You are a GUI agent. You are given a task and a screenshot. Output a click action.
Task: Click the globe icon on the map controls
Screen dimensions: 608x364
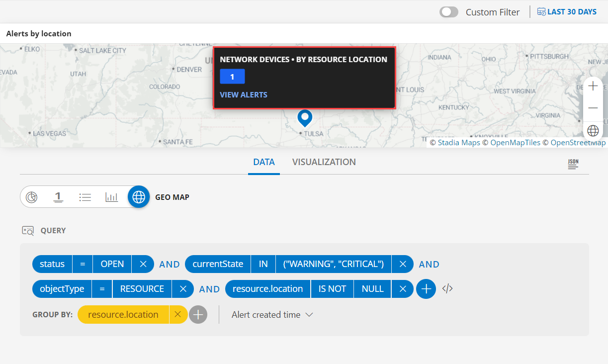click(x=593, y=130)
